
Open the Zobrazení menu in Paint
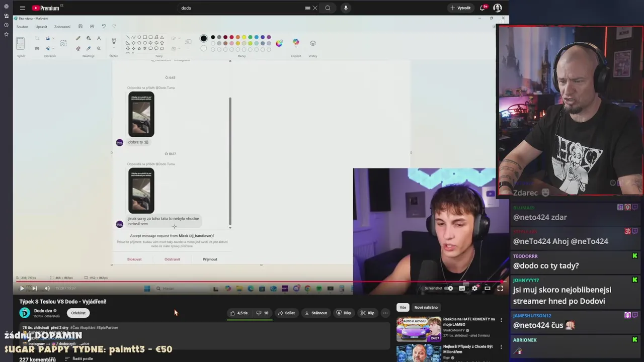pyautogui.click(x=62, y=27)
